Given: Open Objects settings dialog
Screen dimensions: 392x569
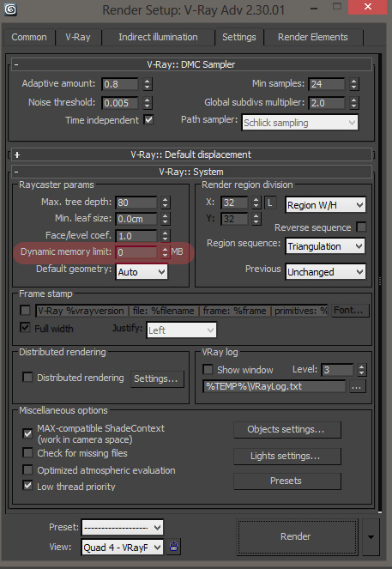Looking at the screenshot, I should pos(286,430).
